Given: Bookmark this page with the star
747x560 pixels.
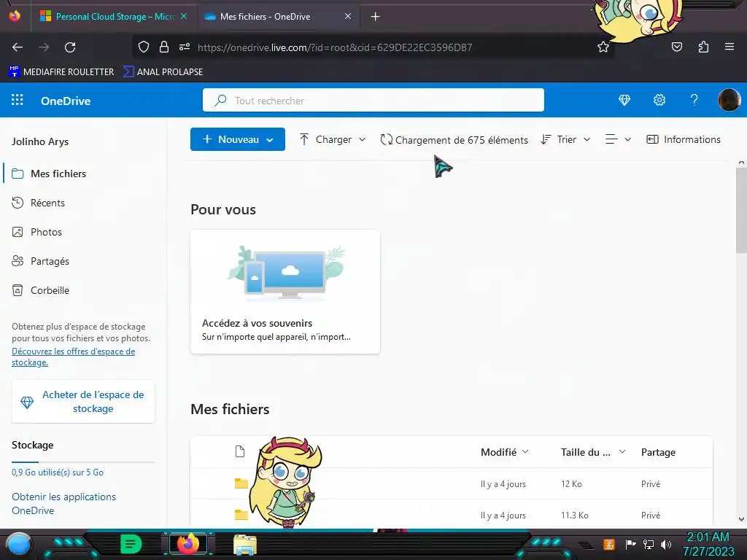Looking at the screenshot, I should (x=603, y=47).
